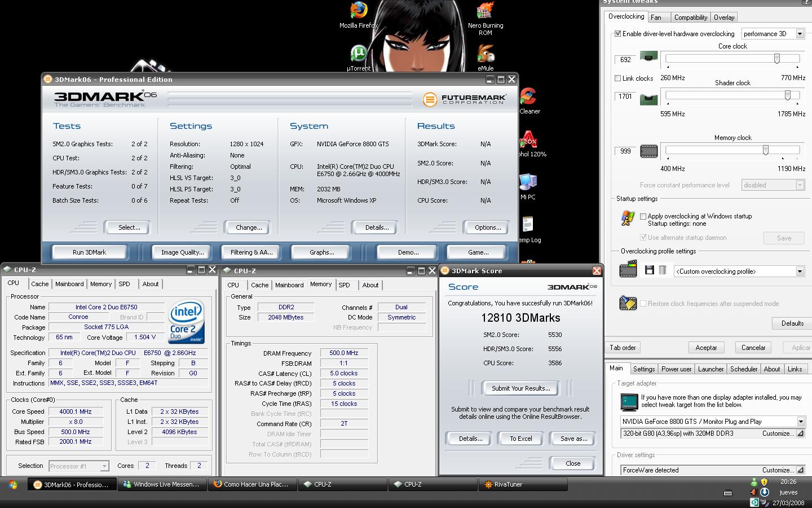Click the Core clock slider handle

777,58
